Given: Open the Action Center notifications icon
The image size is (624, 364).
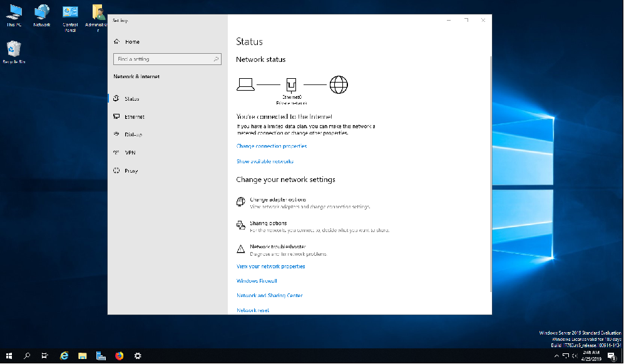Looking at the screenshot, I should pyautogui.click(x=611, y=356).
